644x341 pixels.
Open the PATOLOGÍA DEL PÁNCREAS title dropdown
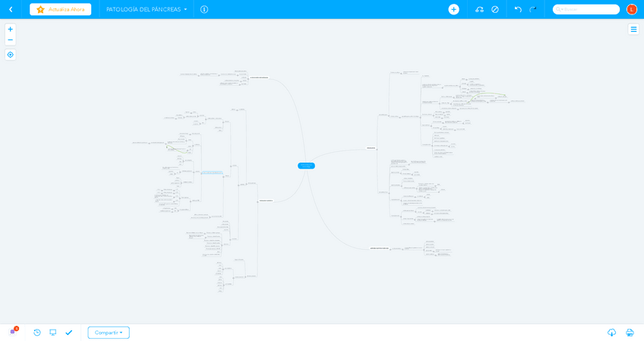(x=146, y=9)
